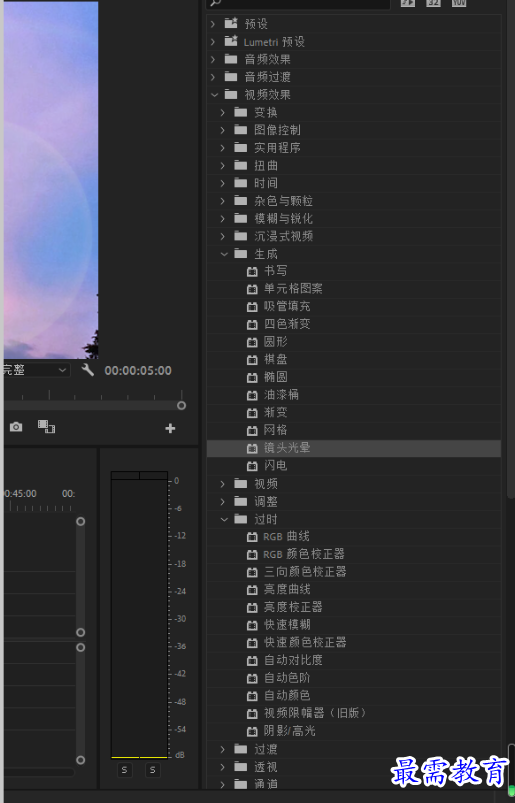
Task: Click the 棋盘 effect icon
Action: coord(252,360)
